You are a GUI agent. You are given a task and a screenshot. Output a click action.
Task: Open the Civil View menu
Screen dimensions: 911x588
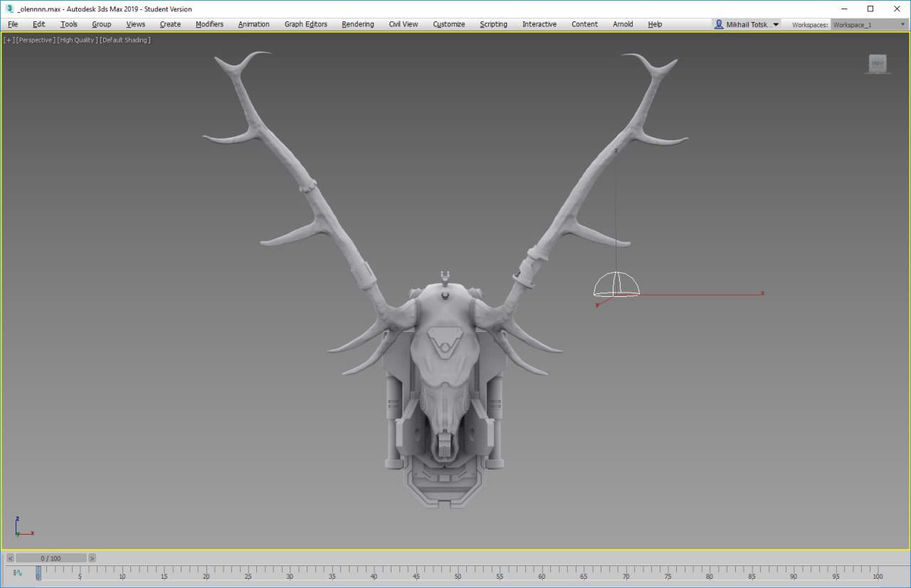[404, 24]
